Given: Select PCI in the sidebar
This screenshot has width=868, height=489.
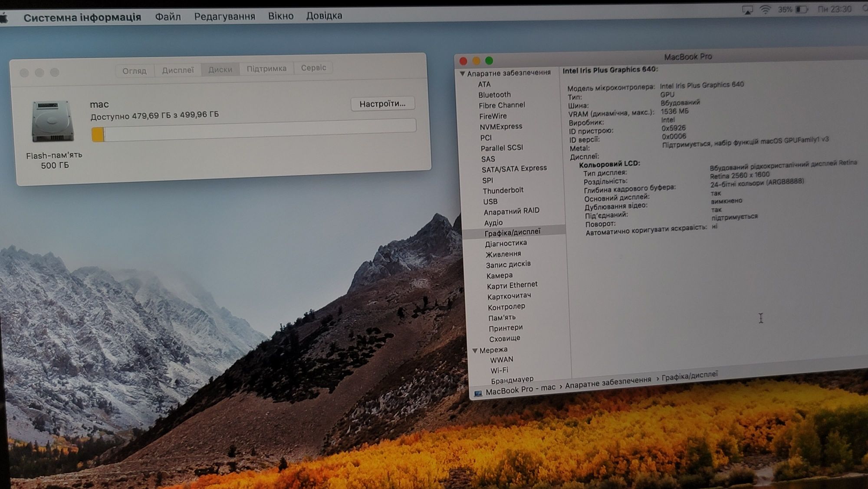Looking at the screenshot, I should click(486, 138).
